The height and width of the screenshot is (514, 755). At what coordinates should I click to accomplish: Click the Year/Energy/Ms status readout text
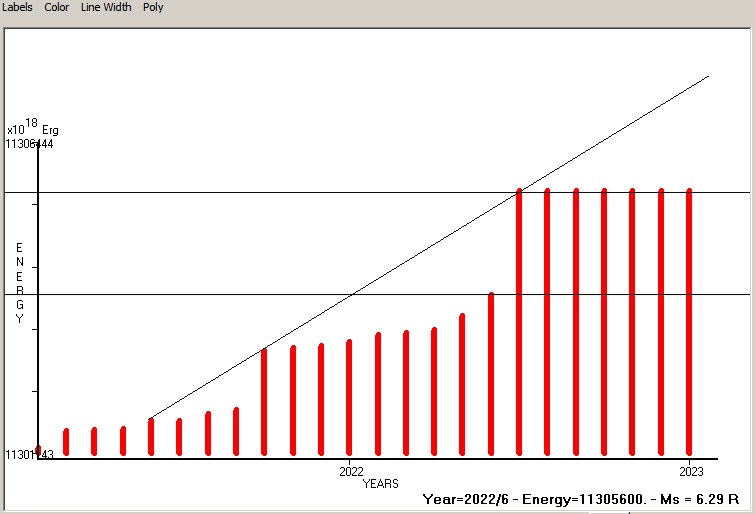580,499
